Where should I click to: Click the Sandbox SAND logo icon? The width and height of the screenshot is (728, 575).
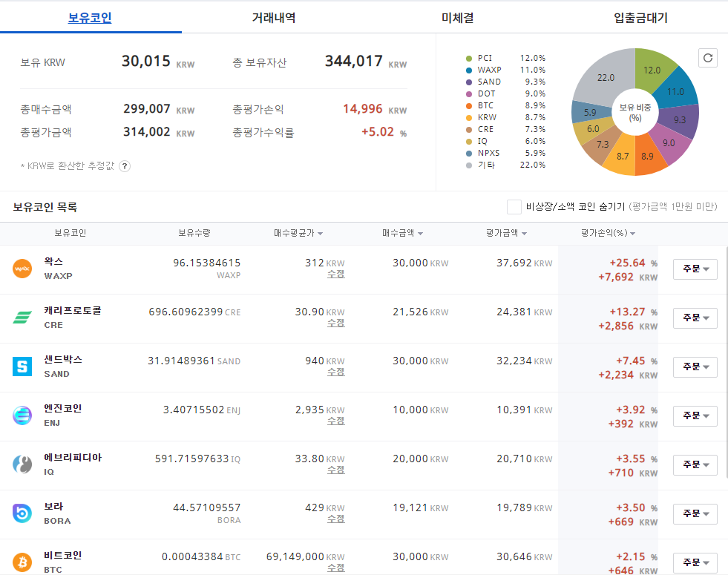click(x=22, y=367)
